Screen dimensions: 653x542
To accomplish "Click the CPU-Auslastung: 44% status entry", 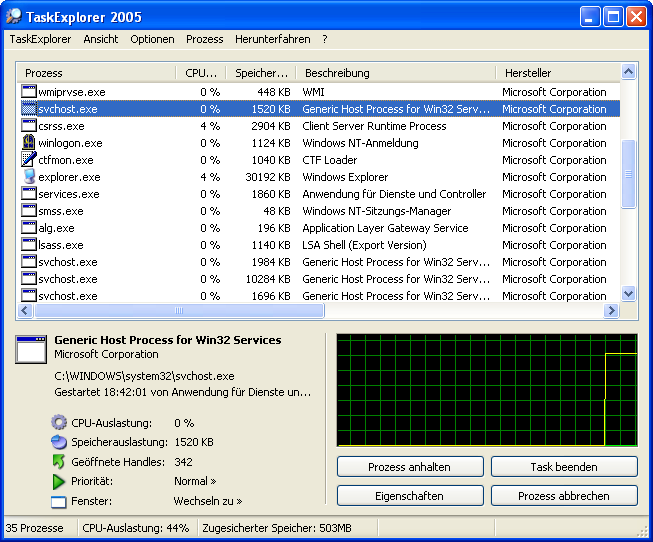I will pos(135,528).
